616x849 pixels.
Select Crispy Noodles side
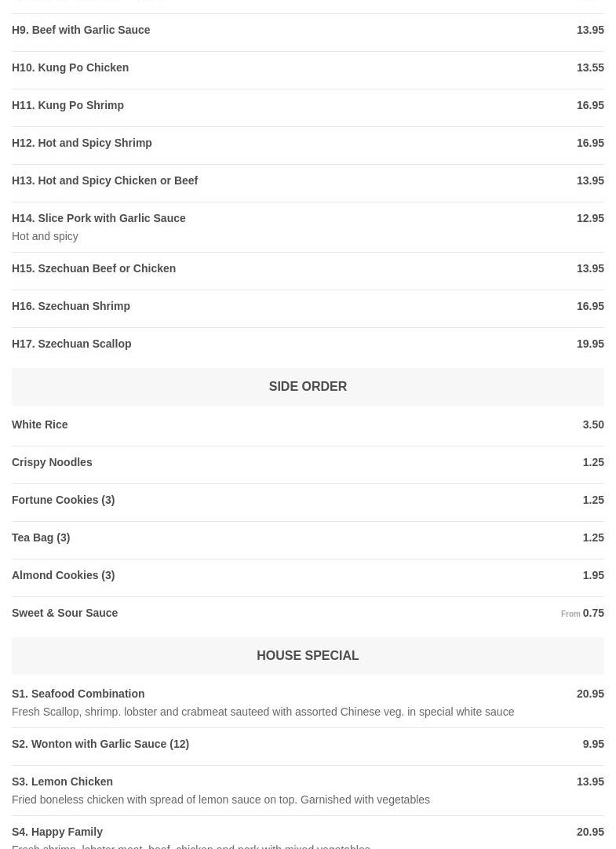click(x=52, y=462)
